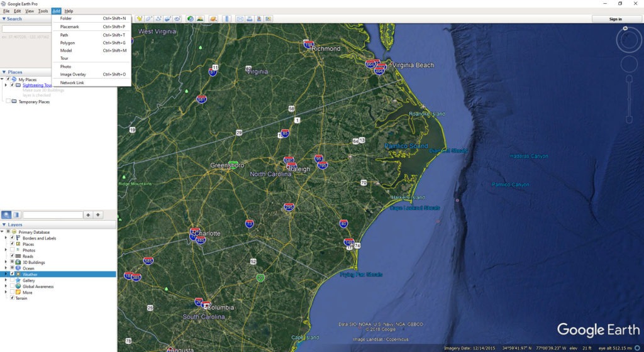Screen dimensions: 644x352
Task: Open the planet switcher toolbar icon
Action: 213,19
